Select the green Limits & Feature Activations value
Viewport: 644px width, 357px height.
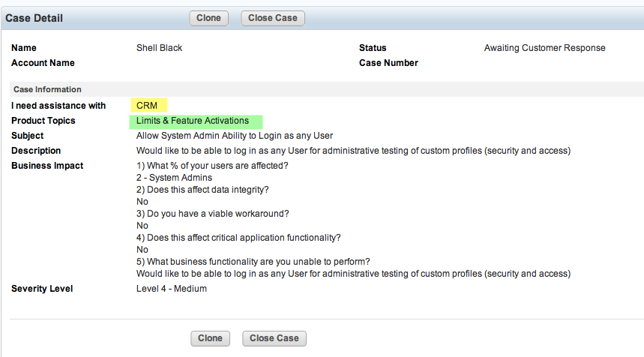coord(196,121)
